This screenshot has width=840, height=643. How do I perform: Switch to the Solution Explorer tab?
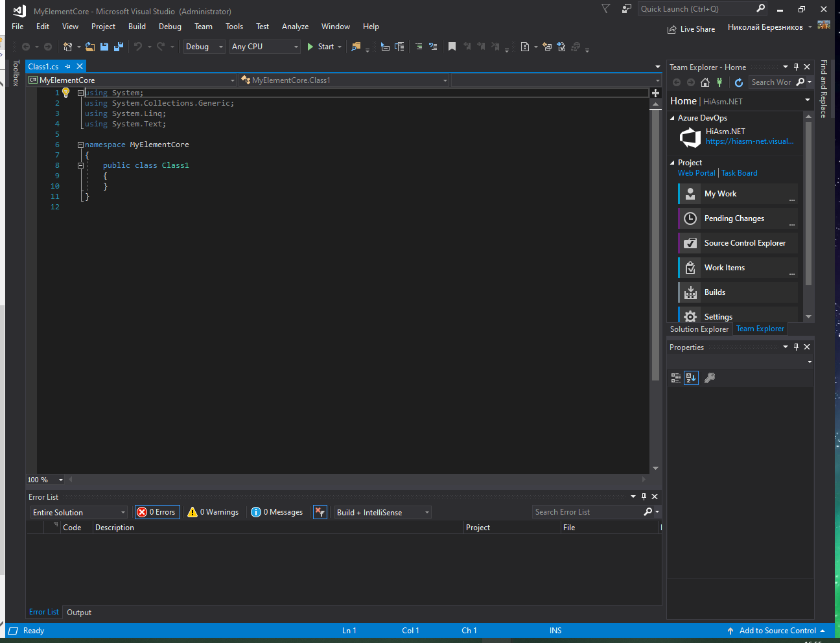click(699, 329)
